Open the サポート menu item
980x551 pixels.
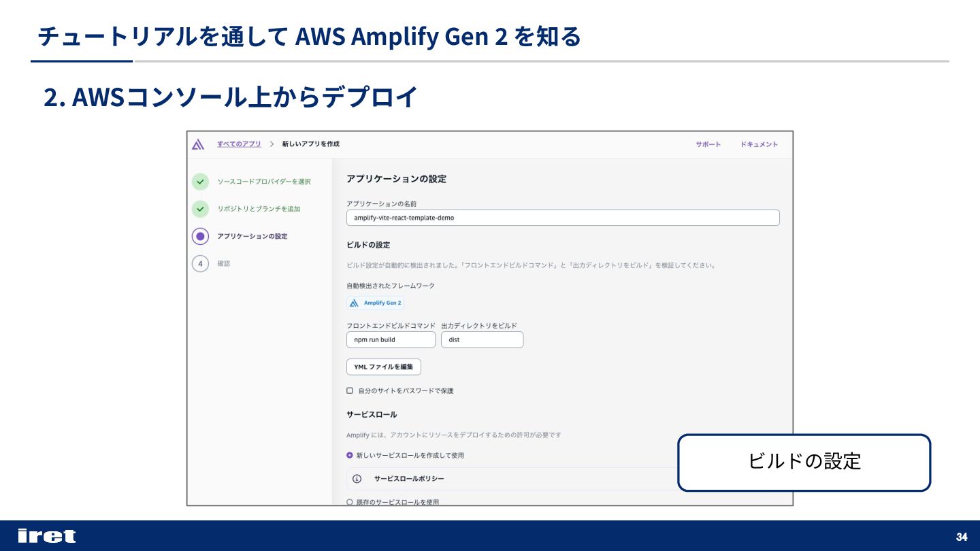pos(708,144)
